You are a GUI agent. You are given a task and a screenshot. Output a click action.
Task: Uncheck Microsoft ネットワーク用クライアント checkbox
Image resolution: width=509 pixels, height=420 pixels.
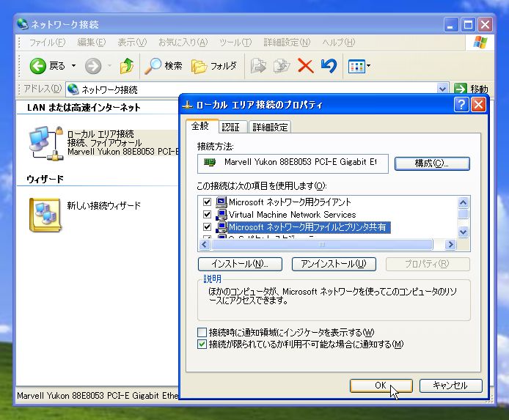(207, 202)
